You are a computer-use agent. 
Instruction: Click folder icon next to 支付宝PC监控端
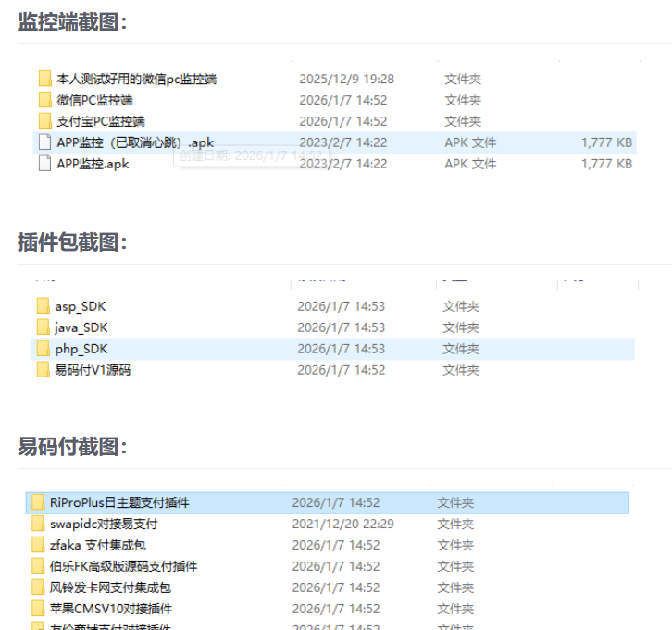coord(45,121)
